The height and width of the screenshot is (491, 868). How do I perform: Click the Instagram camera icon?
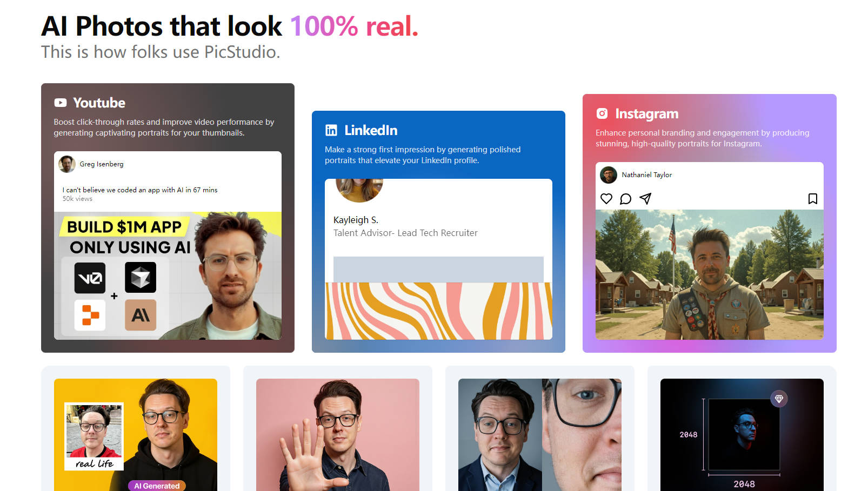click(603, 113)
